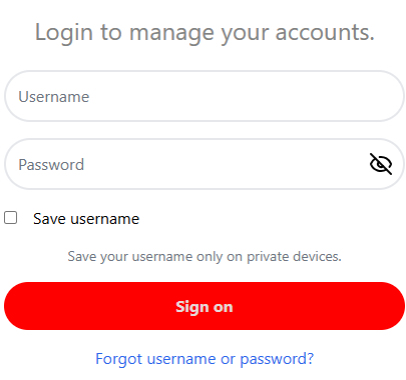Click the Sign on button
The height and width of the screenshot is (380, 406).
point(204,306)
